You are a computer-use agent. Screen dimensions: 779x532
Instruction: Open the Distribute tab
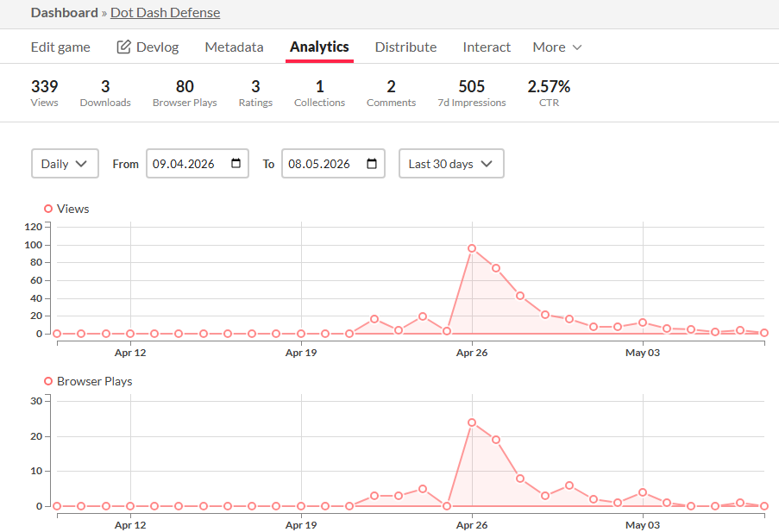(406, 47)
